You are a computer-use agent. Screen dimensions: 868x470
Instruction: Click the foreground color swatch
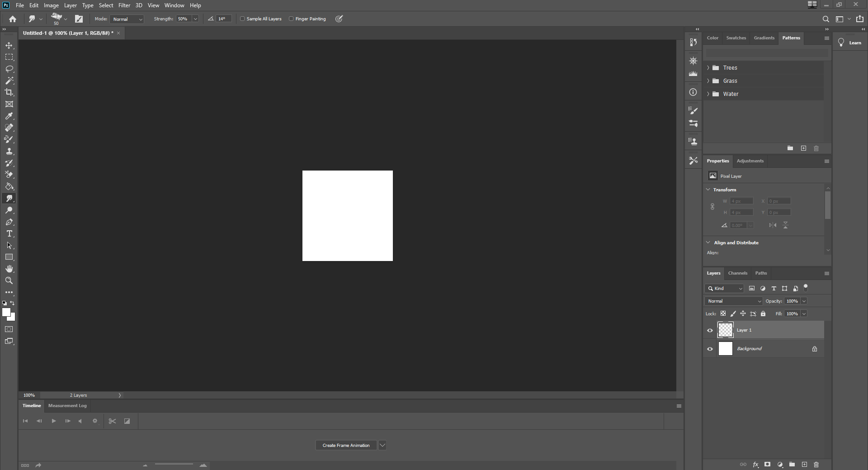(7, 312)
